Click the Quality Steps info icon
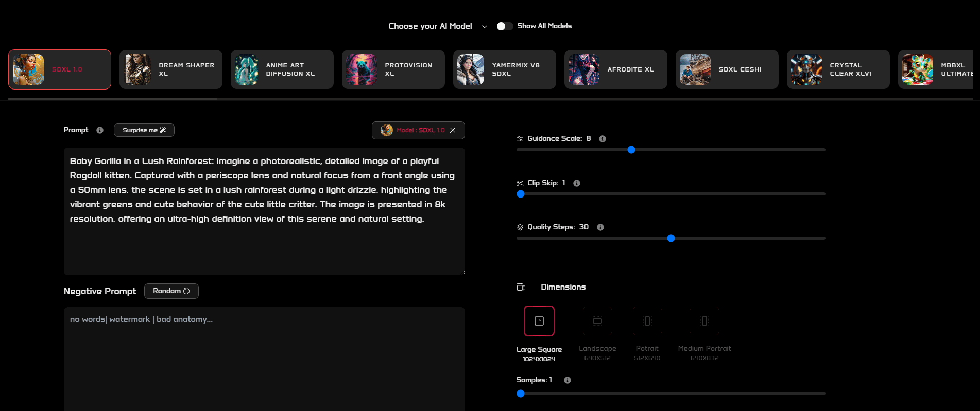 (600, 227)
